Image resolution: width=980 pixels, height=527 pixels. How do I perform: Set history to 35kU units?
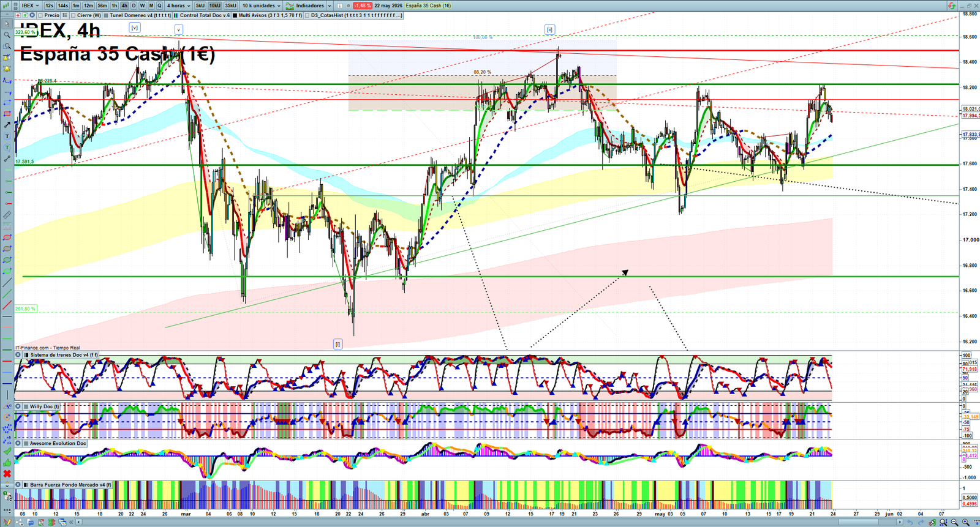pos(230,6)
